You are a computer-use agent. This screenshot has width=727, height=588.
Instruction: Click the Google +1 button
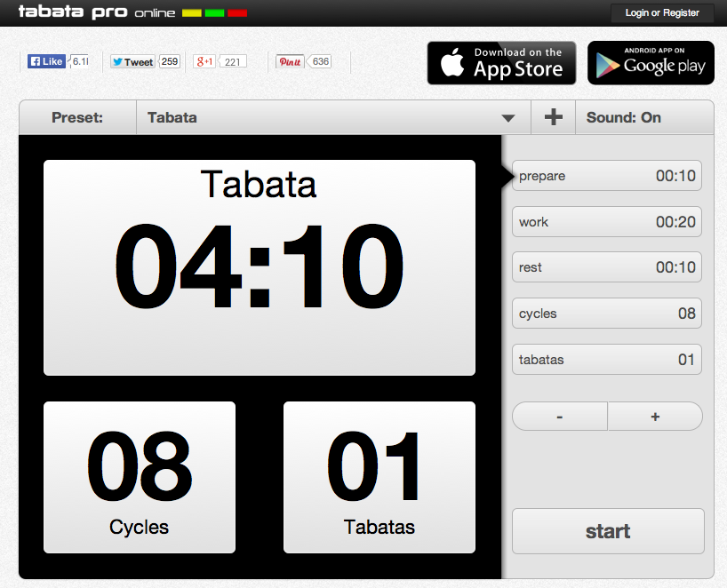click(205, 62)
